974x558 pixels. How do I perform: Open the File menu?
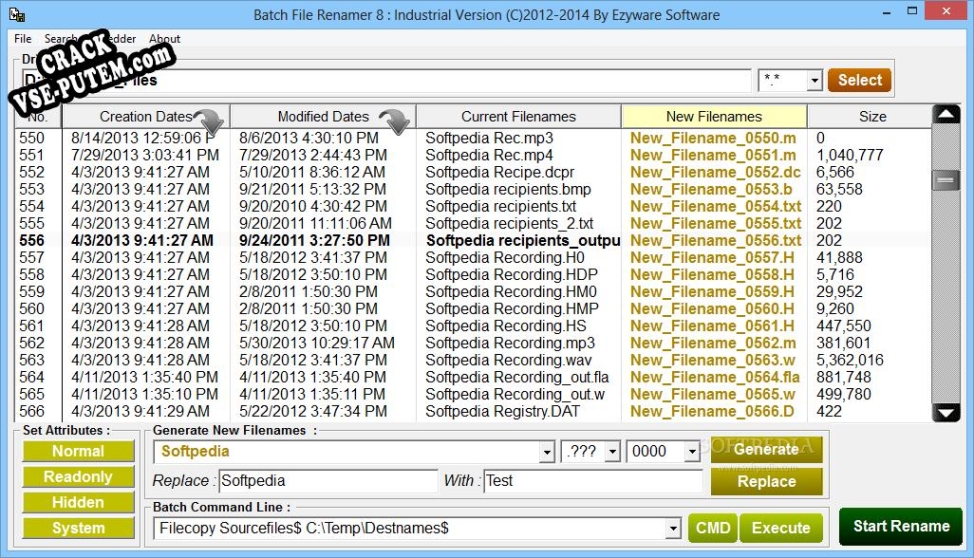coord(23,39)
